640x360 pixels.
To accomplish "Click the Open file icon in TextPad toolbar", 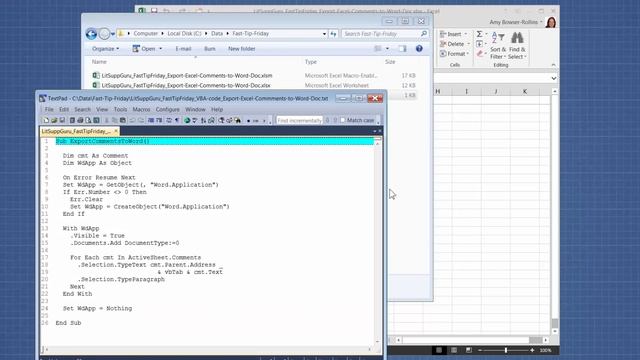I will click(x=54, y=120).
